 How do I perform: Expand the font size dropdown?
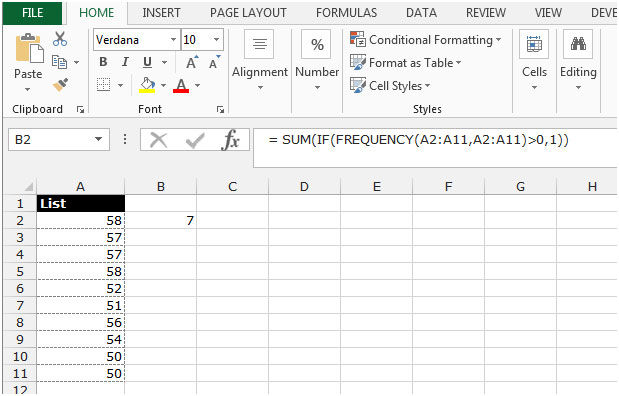[216, 39]
